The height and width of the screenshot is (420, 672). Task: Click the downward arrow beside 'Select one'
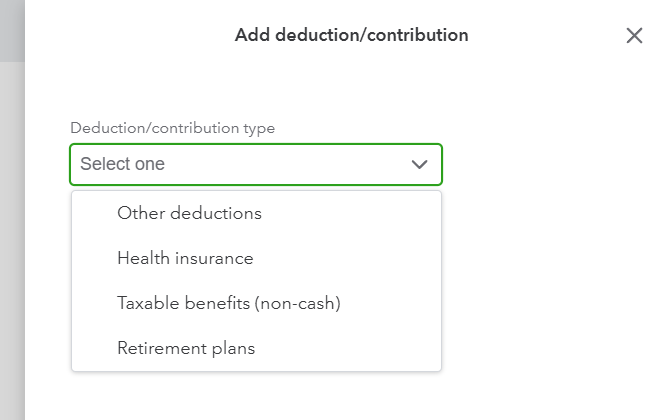click(420, 165)
